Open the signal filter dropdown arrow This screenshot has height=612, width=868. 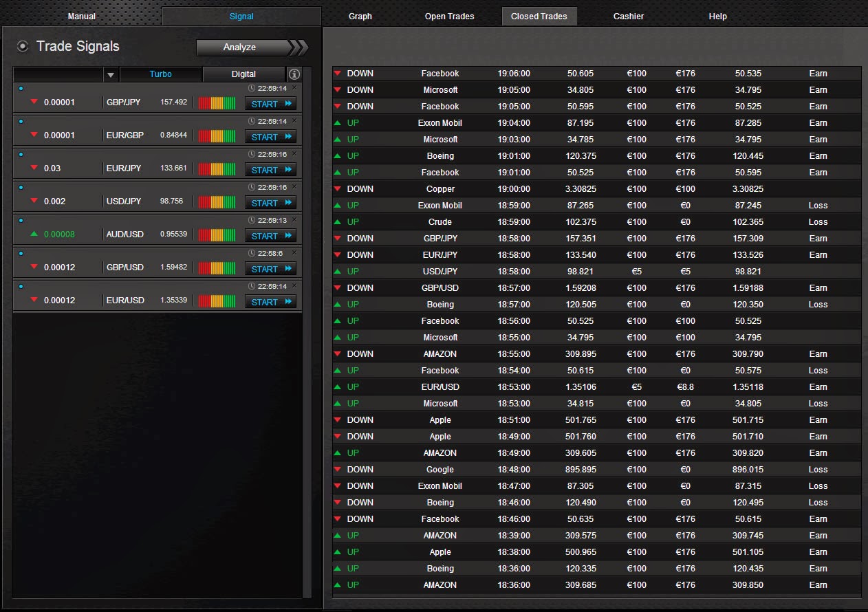pyautogui.click(x=111, y=74)
